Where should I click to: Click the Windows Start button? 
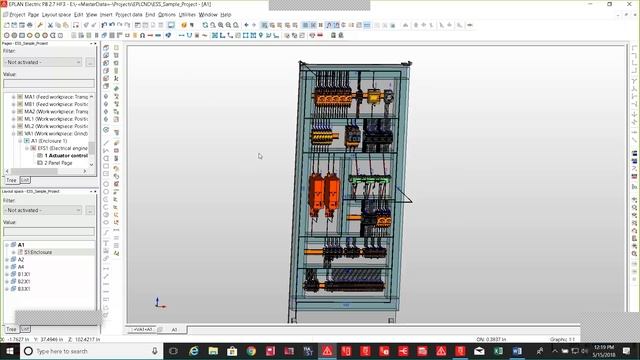point(9,351)
